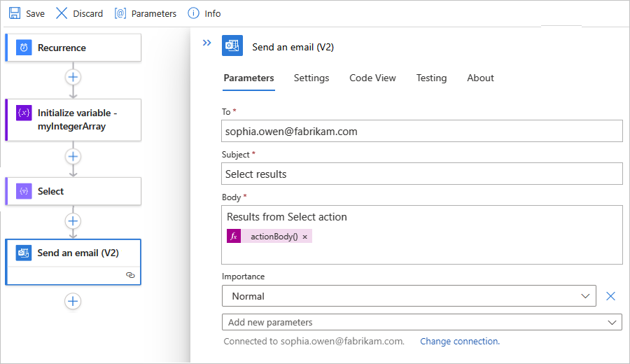The width and height of the screenshot is (630, 364).
Task: Select the Recurrence trigger clock icon
Action: click(x=24, y=48)
